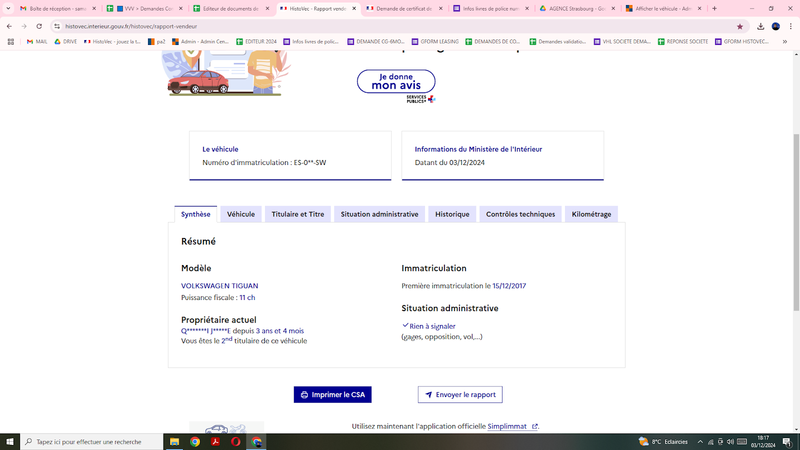The height and width of the screenshot is (450, 800).
Task: Switch to Infos livres de police tab
Action: click(x=491, y=9)
